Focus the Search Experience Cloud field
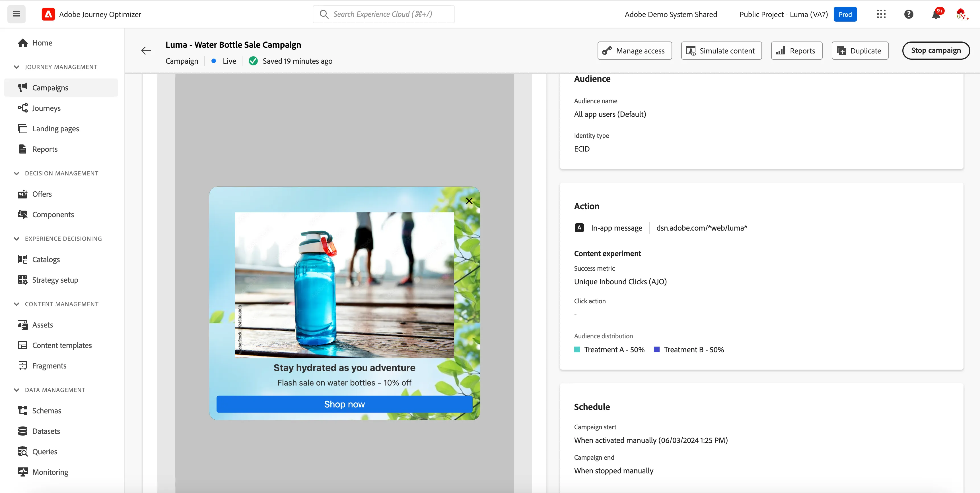 [x=384, y=14]
